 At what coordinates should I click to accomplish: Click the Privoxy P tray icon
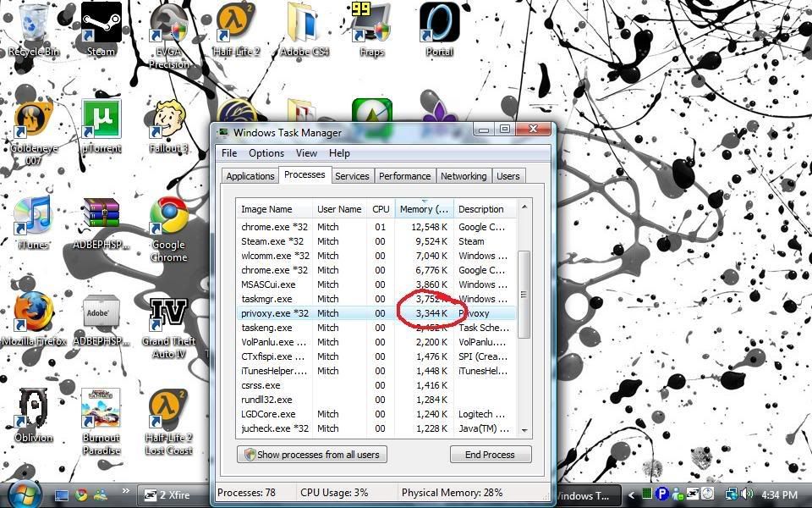[661, 494]
